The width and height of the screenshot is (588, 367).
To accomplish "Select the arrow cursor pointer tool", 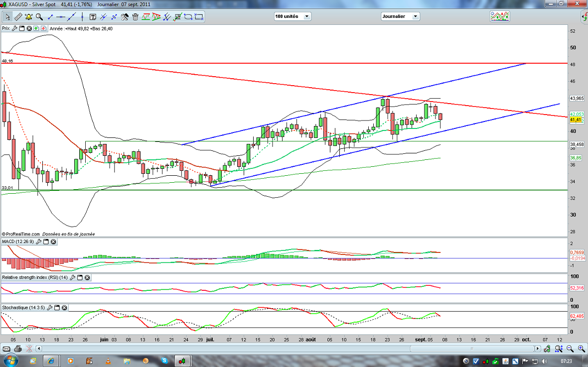I will [7, 16].
